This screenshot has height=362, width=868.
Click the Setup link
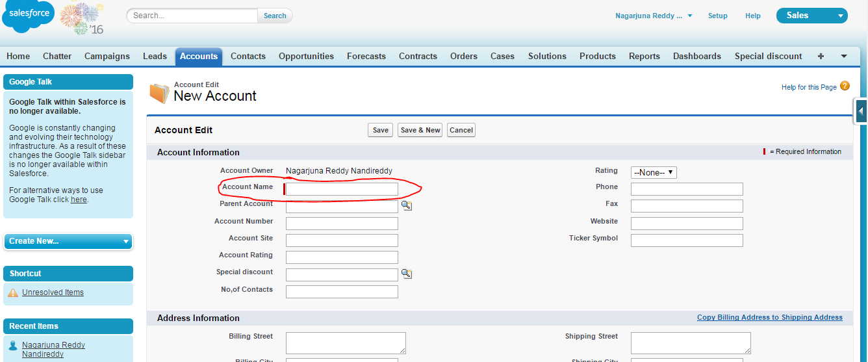[x=717, y=16]
